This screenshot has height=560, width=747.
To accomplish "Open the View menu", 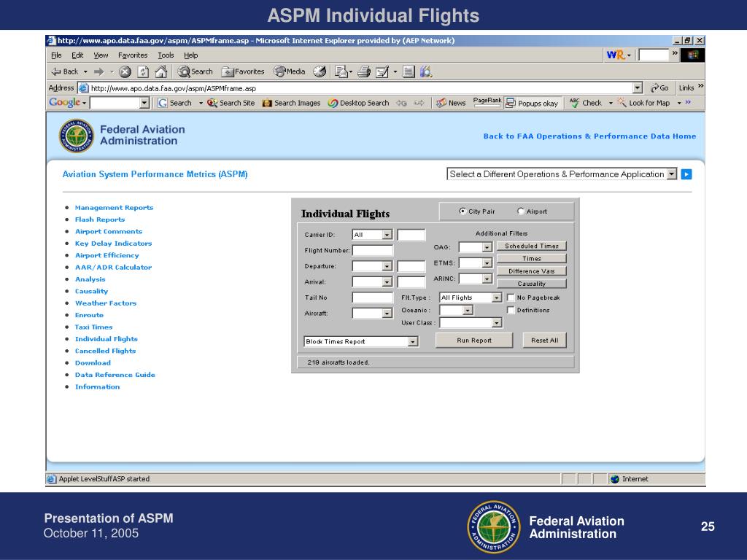I will pos(101,55).
